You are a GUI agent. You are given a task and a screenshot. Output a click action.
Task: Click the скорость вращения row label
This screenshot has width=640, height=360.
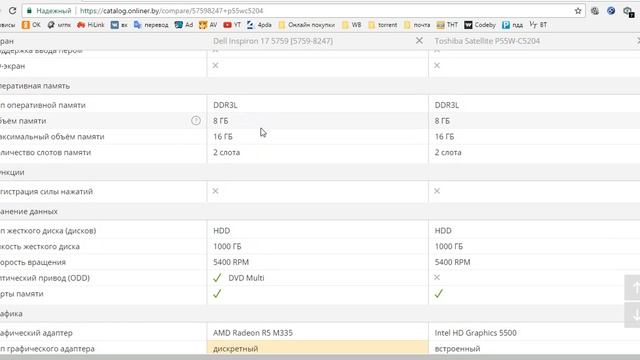tap(33, 262)
